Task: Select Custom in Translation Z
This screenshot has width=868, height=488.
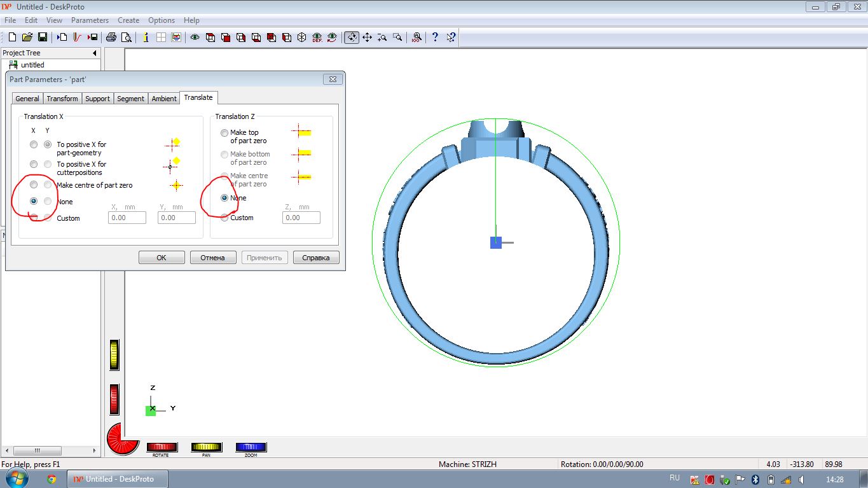Action: (x=224, y=218)
